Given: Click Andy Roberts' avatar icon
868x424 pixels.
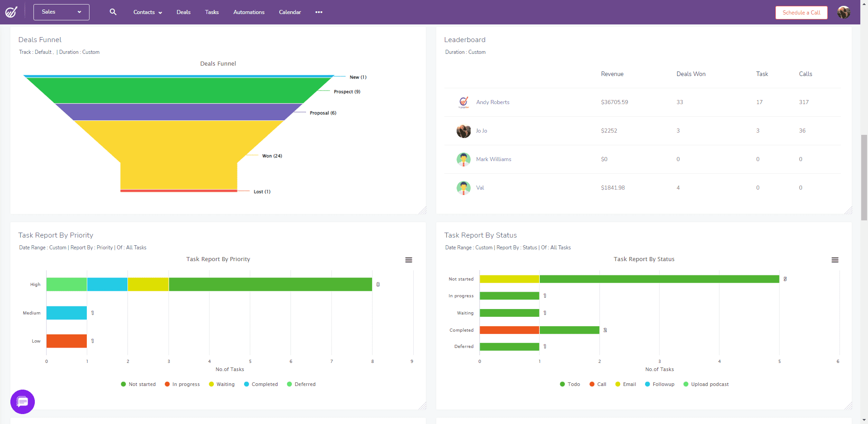Looking at the screenshot, I should (463, 102).
